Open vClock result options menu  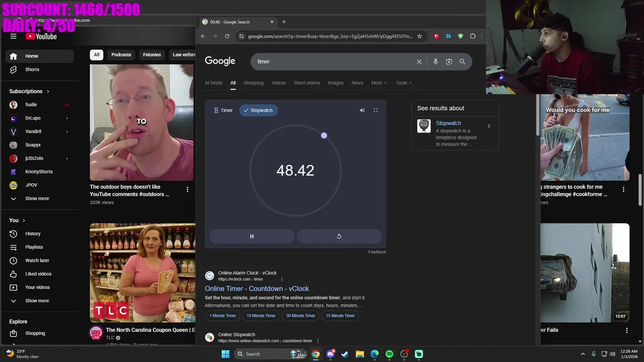(281, 279)
